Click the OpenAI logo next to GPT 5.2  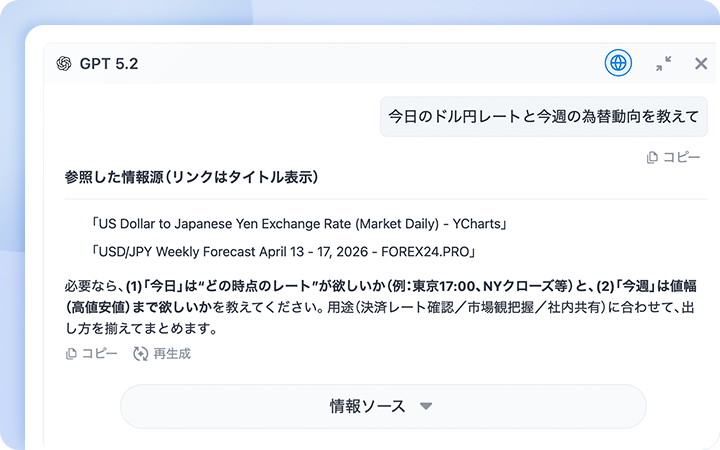tap(64, 63)
